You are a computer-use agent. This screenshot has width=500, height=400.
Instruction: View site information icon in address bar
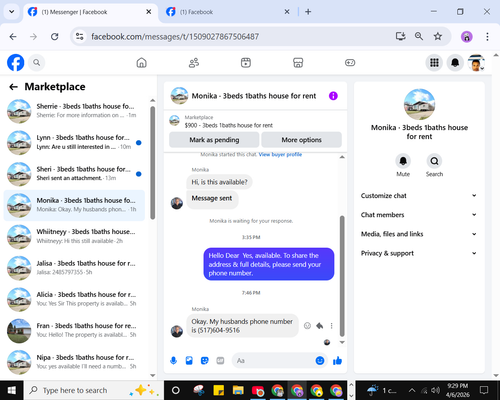click(80, 36)
